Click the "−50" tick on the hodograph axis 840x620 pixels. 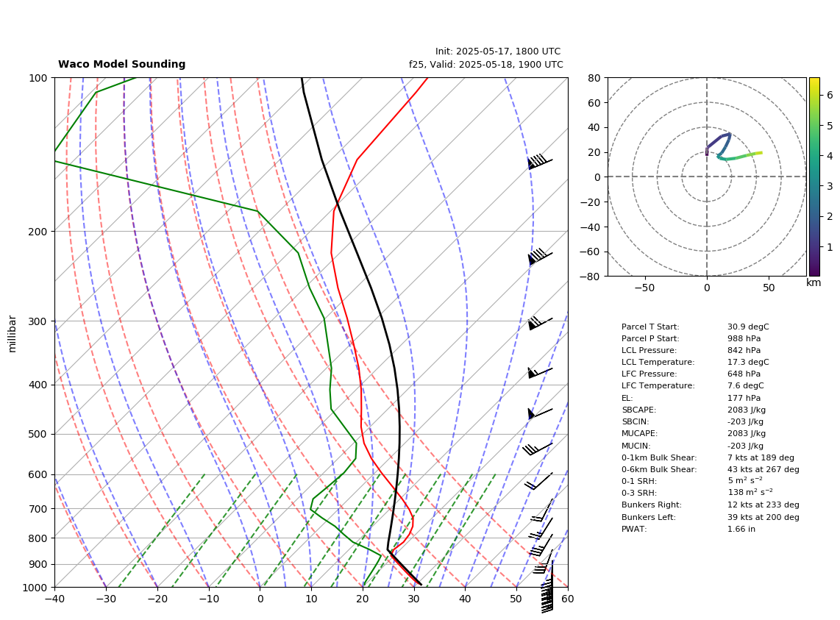pos(644,288)
